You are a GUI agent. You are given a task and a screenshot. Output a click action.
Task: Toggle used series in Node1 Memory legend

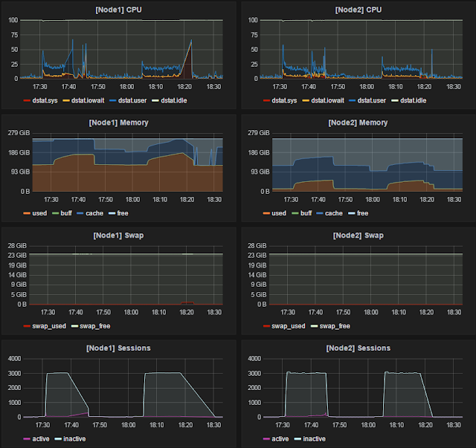pos(35,213)
